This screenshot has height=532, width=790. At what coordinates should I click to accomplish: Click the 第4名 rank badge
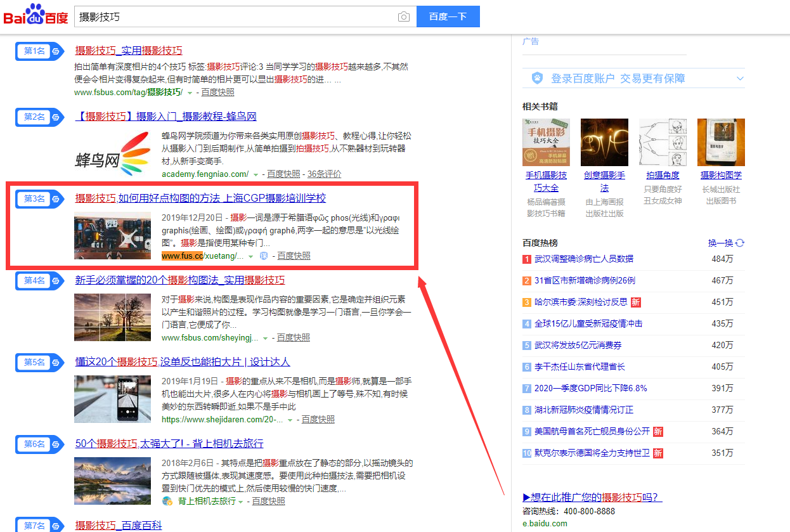pos(40,280)
